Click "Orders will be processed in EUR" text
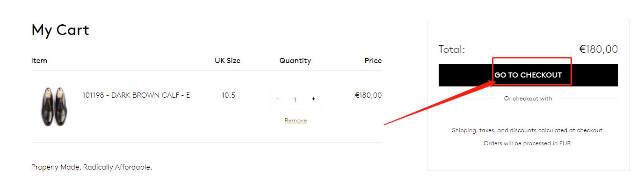The height and width of the screenshot is (185, 644). click(528, 143)
